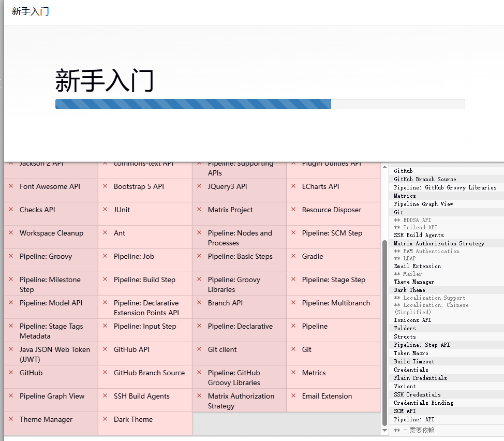Click the X icon next to Pipeline: Build Step
The width and height of the screenshot is (504, 441).
click(105, 280)
